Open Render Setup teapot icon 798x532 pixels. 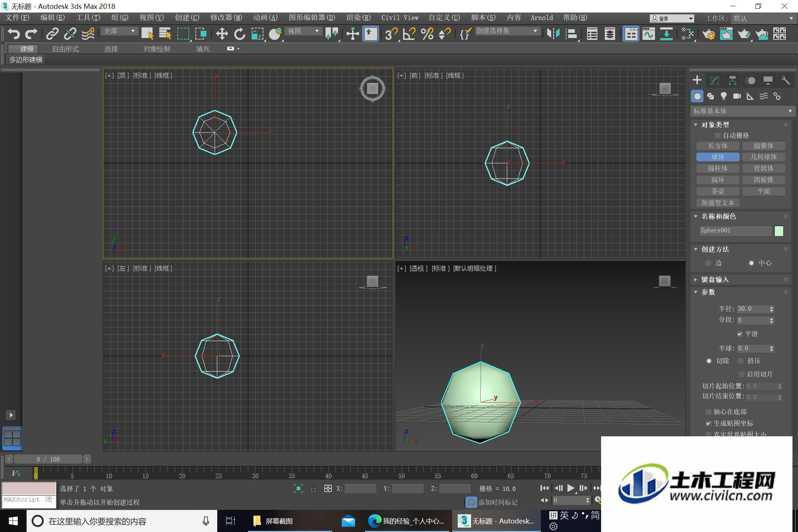[x=709, y=34]
